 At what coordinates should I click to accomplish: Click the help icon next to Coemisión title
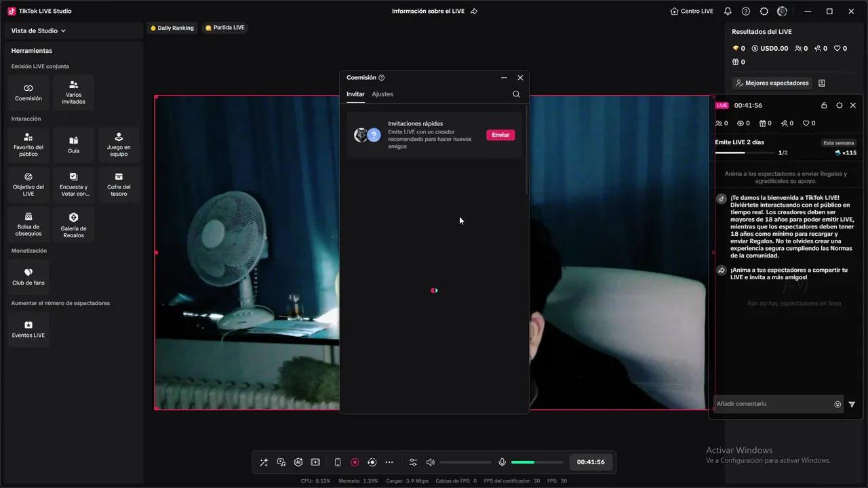(381, 78)
